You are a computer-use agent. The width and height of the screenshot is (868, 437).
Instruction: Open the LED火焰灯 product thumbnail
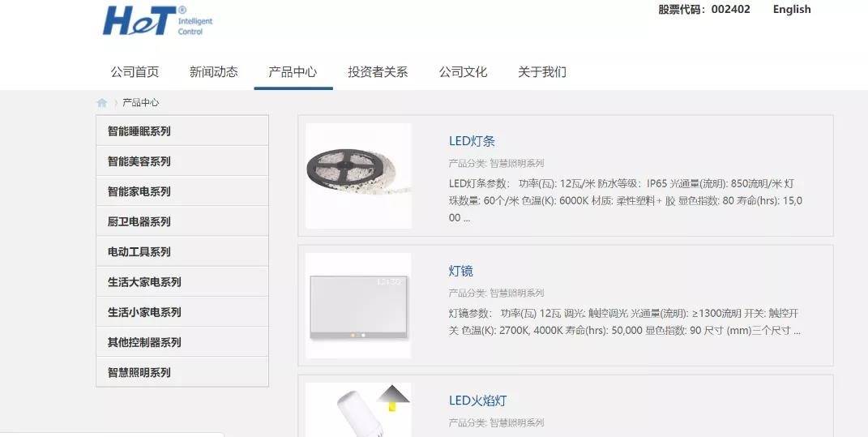pyautogui.click(x=358, y=410)
